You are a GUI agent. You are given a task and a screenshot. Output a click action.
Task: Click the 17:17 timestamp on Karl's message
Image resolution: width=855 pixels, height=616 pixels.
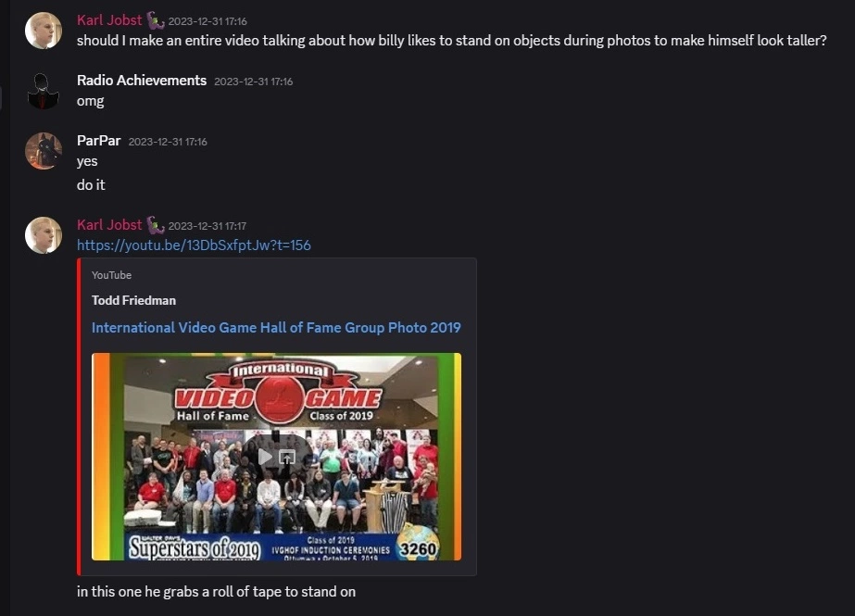pyautogui.click(x=207, y=226)
